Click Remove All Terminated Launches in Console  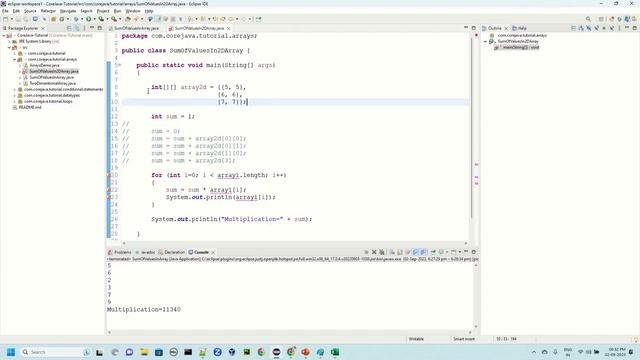[x=382, y=252]
